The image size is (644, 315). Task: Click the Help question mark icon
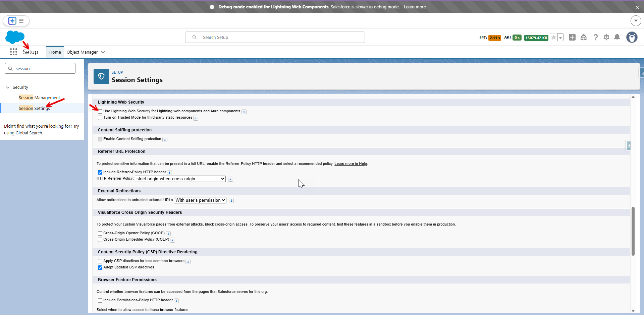(595, 37)
